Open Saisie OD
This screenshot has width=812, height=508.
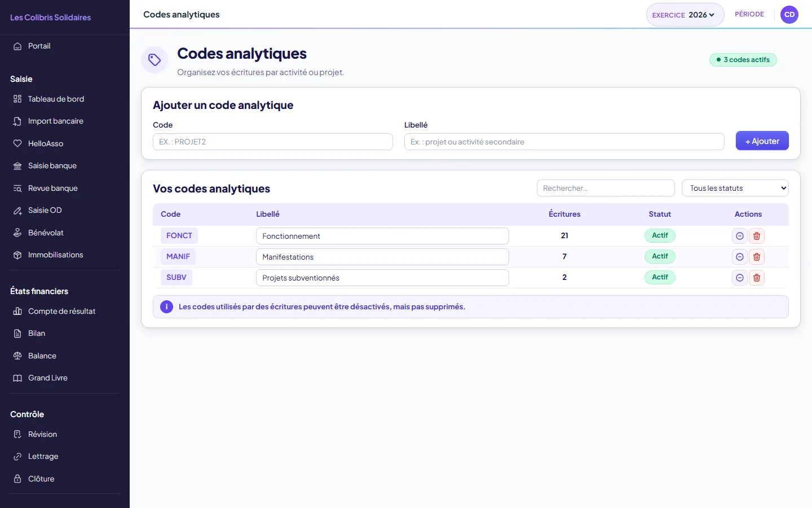65,211
